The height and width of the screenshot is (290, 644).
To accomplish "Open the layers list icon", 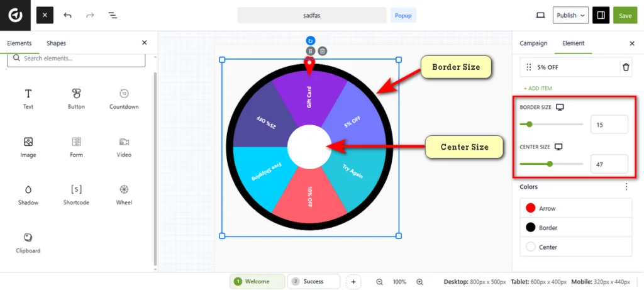I will pos(113,15).
